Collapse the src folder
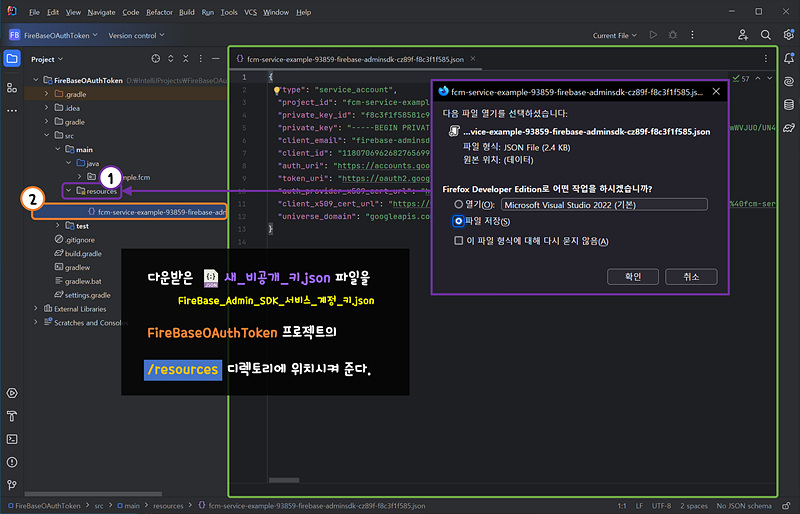The height and width of the screenshot is (514, 800). point(46,135)
